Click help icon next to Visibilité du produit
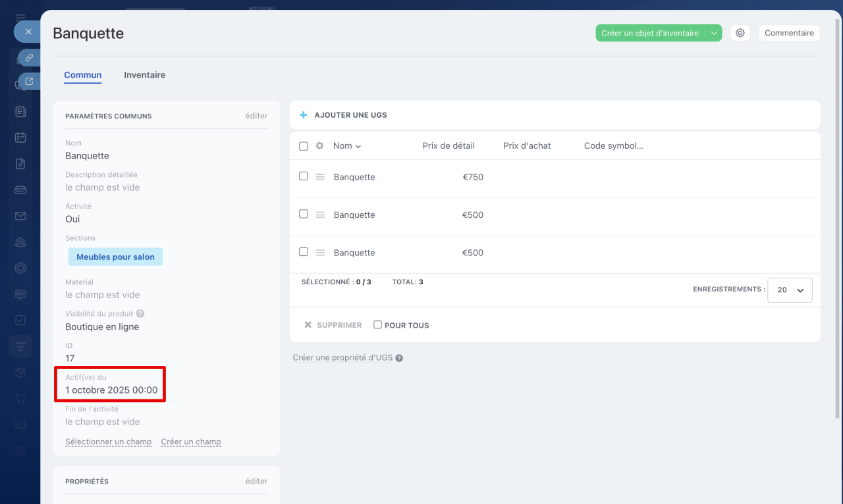The image size is (843, 504). [x=140, y=314]
